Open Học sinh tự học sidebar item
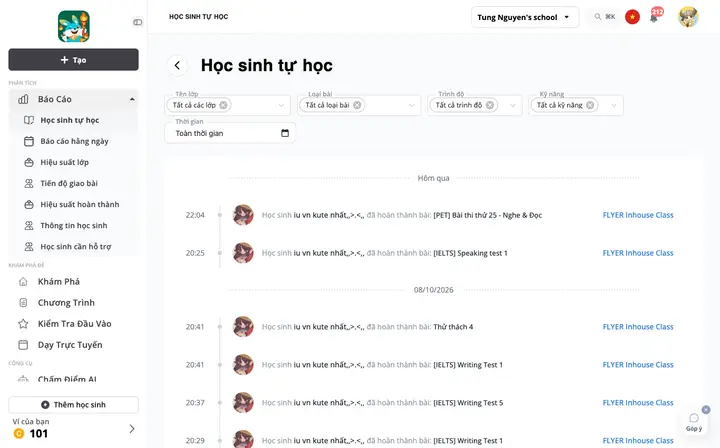The width and height of the screenshot is (720, 448). tap(73, 120)
